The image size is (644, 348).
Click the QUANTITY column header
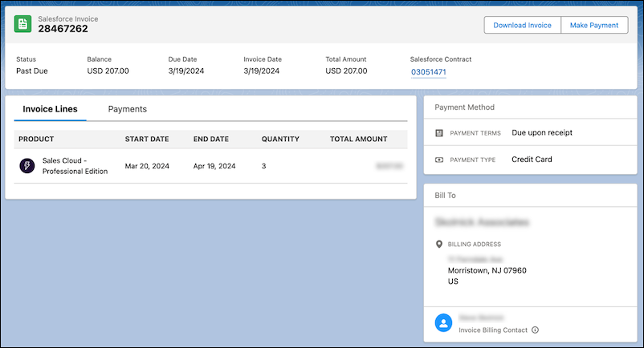pyautogui.click(x=280, y=139)
